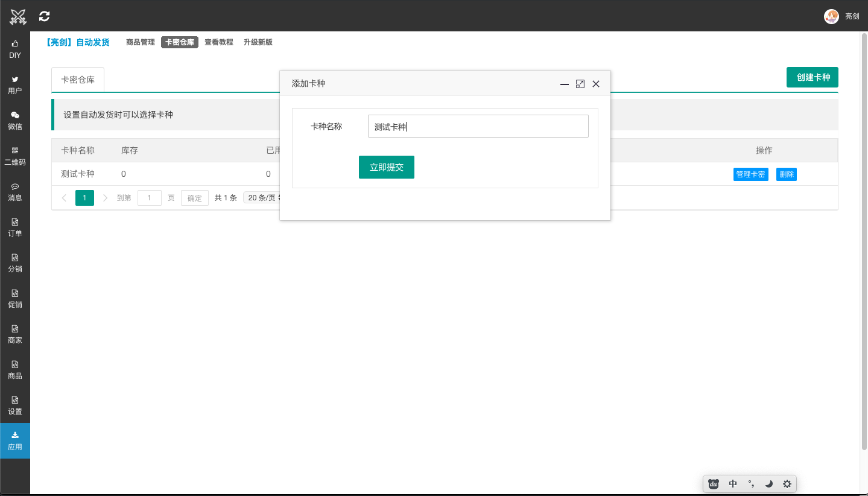
Task: Click the 共 1 条 total count text
Action: point(226,198)
